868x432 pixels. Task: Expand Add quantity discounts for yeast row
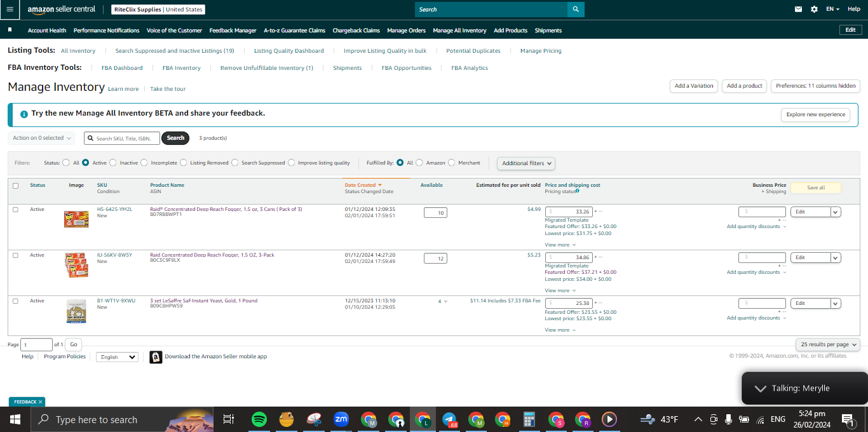(x=756, y=318)
